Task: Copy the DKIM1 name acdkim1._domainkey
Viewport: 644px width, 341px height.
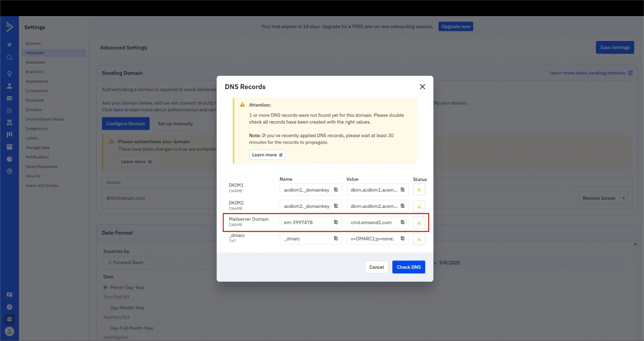Action: point(336,190)
